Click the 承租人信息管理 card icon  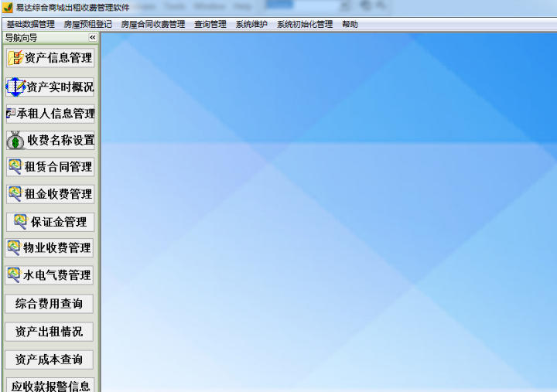pyautogui.click(x=11, y=114)
